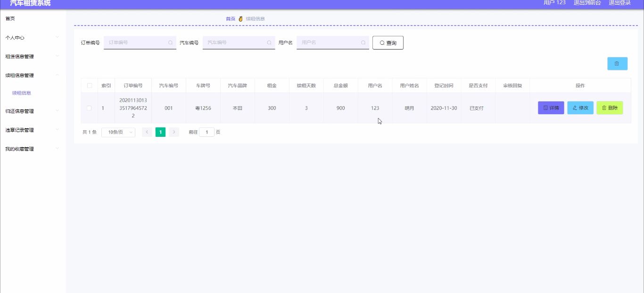Click search icon in 用户名 field

[x=363, y=42]
